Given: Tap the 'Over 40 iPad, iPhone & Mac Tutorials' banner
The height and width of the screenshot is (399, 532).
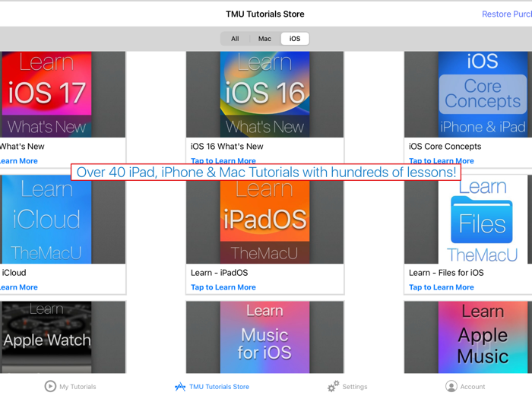Looking at the screenshot, I should coord(266,173).
